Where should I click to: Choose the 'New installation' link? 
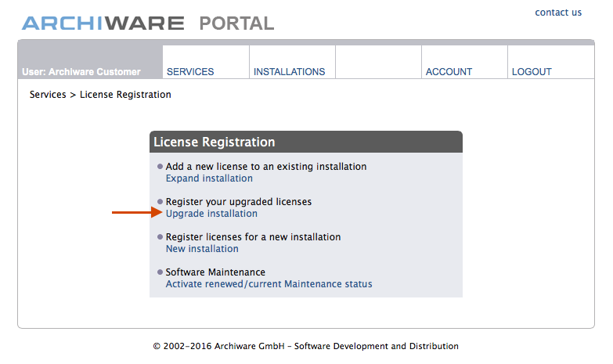202,249
